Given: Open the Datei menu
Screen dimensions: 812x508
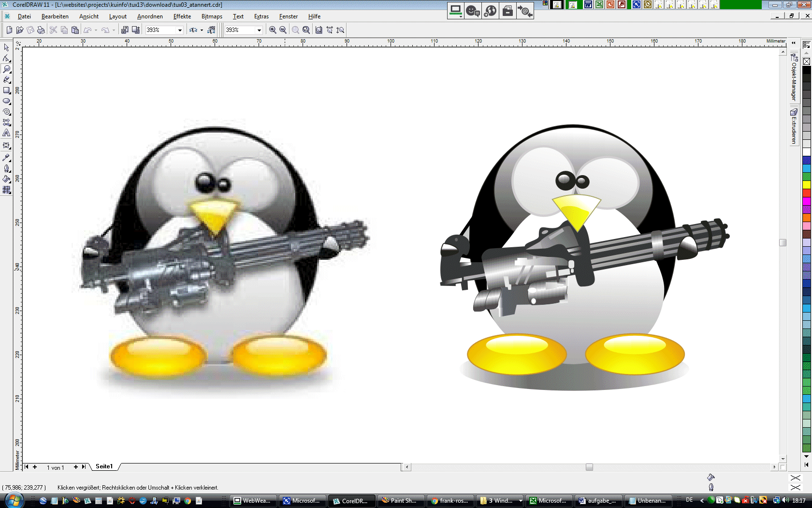Looking at the screenshot, I should click(24, 16).
